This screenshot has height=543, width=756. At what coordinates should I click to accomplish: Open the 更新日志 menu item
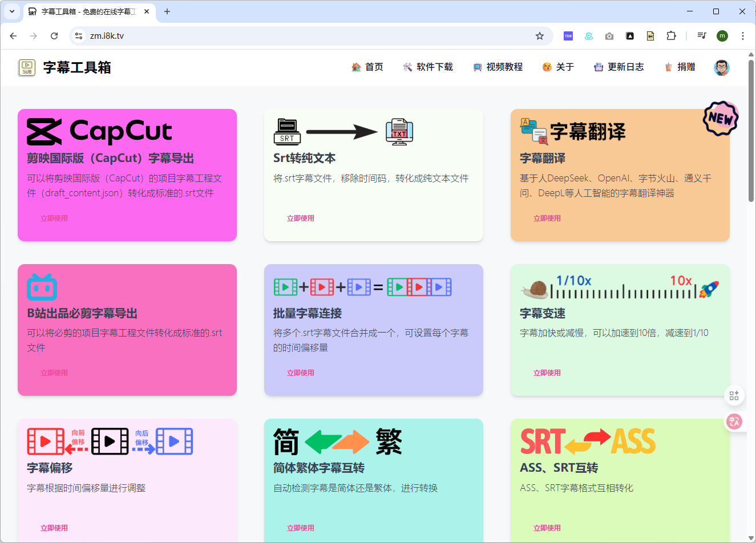(x=619, y=67)
